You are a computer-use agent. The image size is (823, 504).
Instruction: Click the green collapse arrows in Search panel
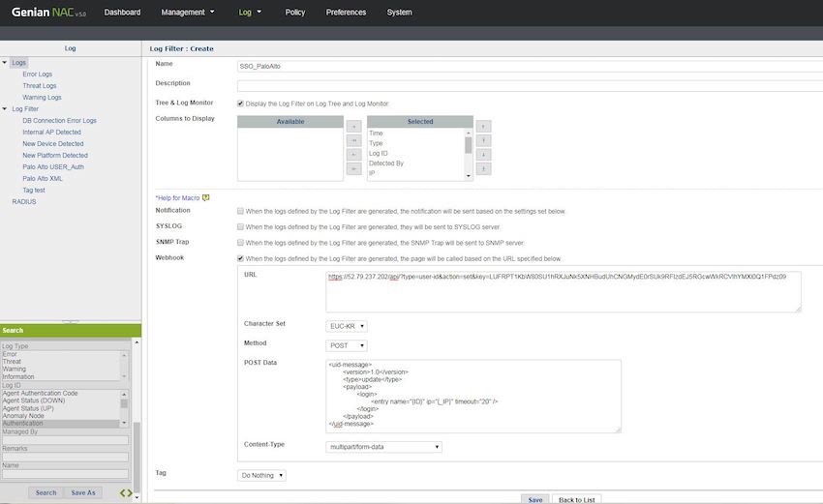click(126, 493)
